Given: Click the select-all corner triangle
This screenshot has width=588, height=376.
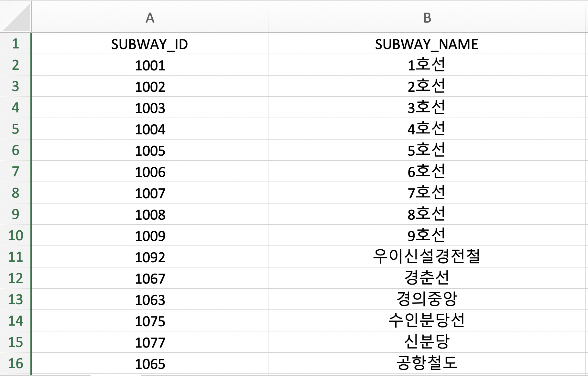Looking at the screenshot, I should tap(16, 17).
